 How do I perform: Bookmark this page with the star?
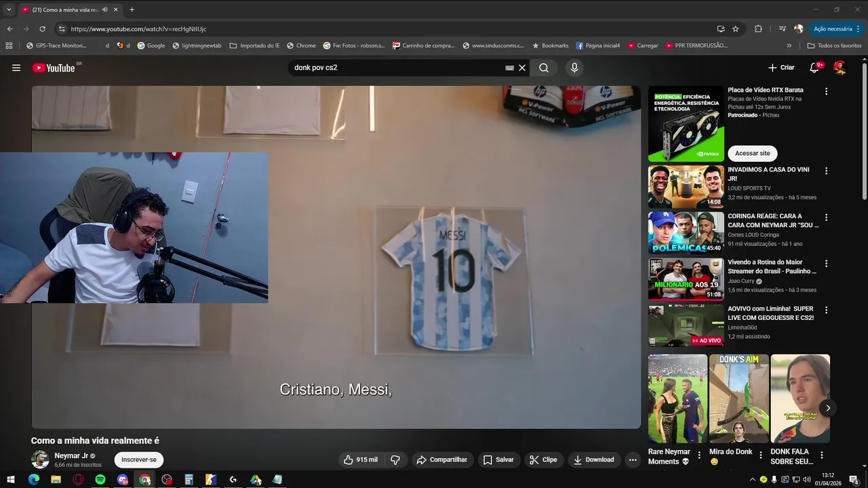pos(736,29)
